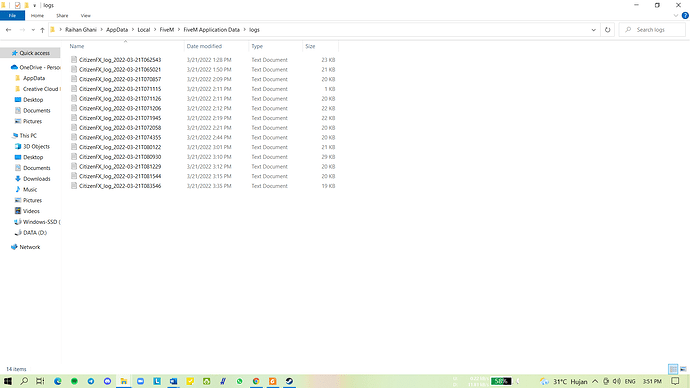Open taskbar Search magnifier
The height and width of the screenshot is (388, 690).
(x=24, y=381)
